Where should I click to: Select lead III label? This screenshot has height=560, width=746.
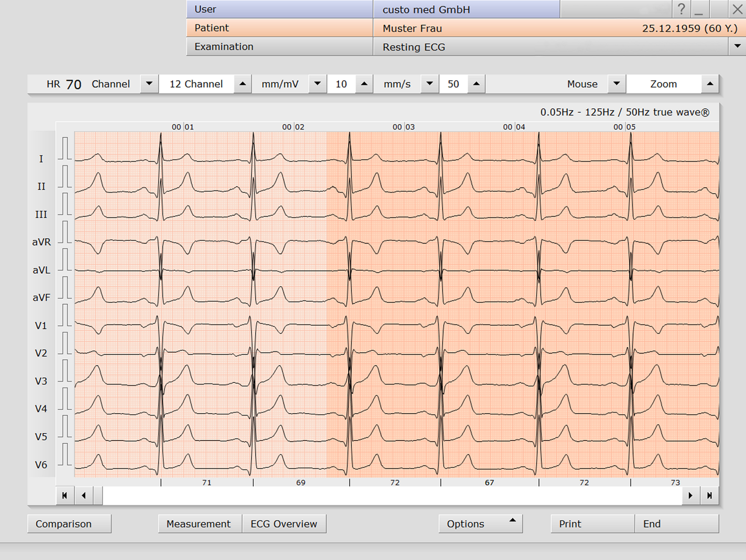click(x=41, y=214)
